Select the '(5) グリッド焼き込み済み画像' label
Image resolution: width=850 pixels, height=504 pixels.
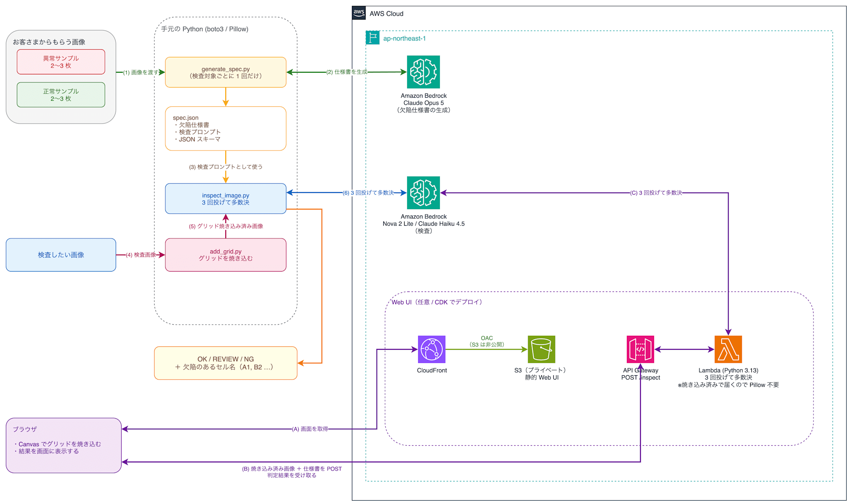(x=226, y=226)
